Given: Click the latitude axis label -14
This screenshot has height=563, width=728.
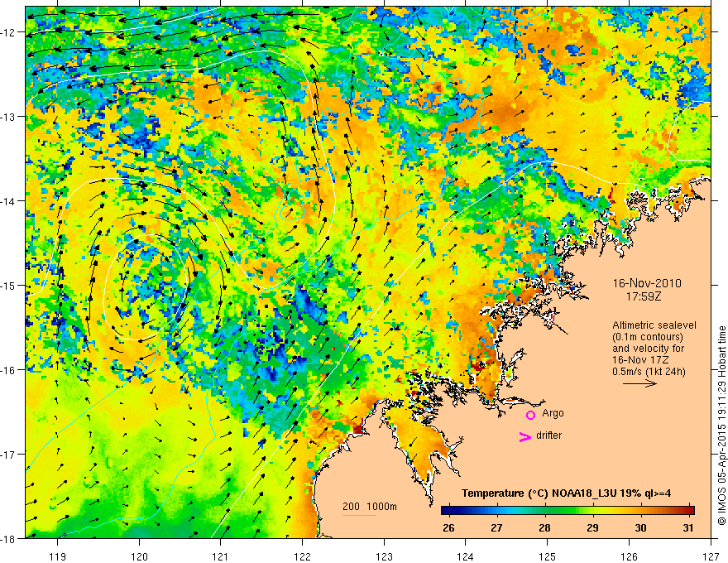Looking at the screenshot, I should point(9,200).
